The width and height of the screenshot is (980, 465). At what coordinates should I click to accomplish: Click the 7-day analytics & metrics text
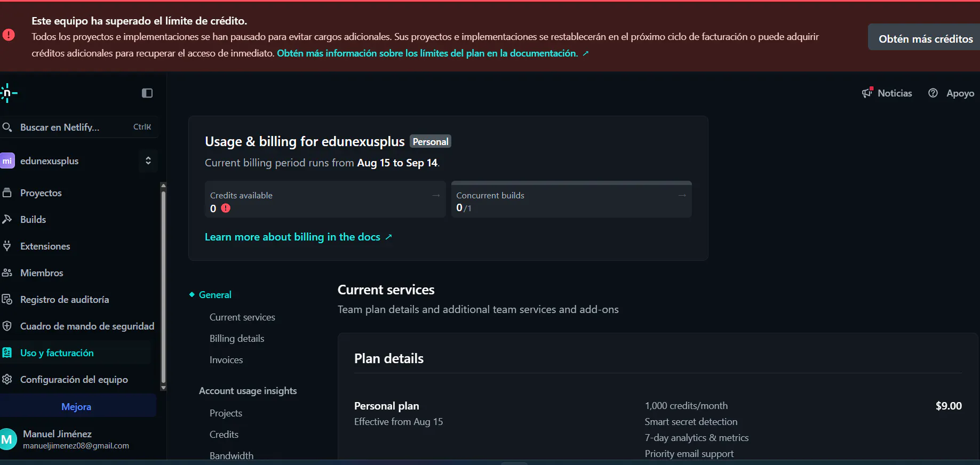pyautogui.click(x=697, y=438)
